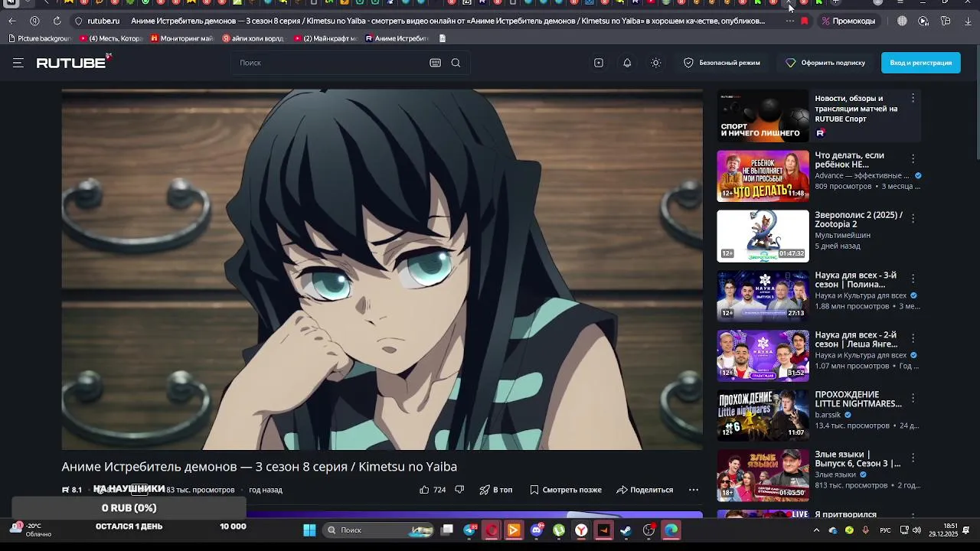Screen dimensions: 980x551
Task: Open the Мультимейшин channel link
Action: pos(842,236)
